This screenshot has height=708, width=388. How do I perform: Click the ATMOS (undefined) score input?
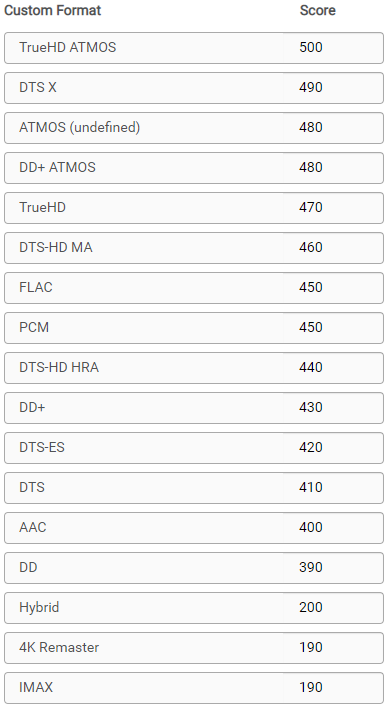pos(333,127)
